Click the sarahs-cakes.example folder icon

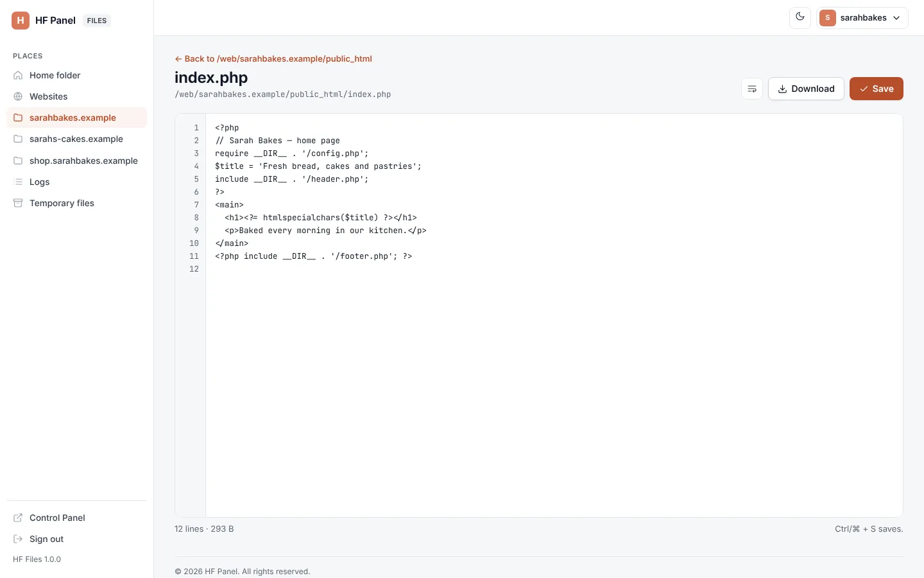point(18,139)
